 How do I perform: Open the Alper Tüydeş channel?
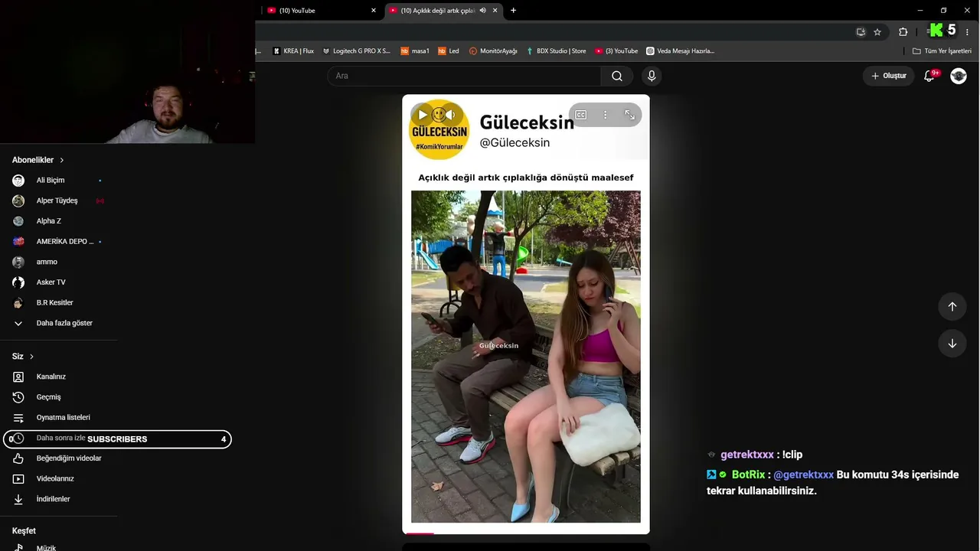pos(59,201)
